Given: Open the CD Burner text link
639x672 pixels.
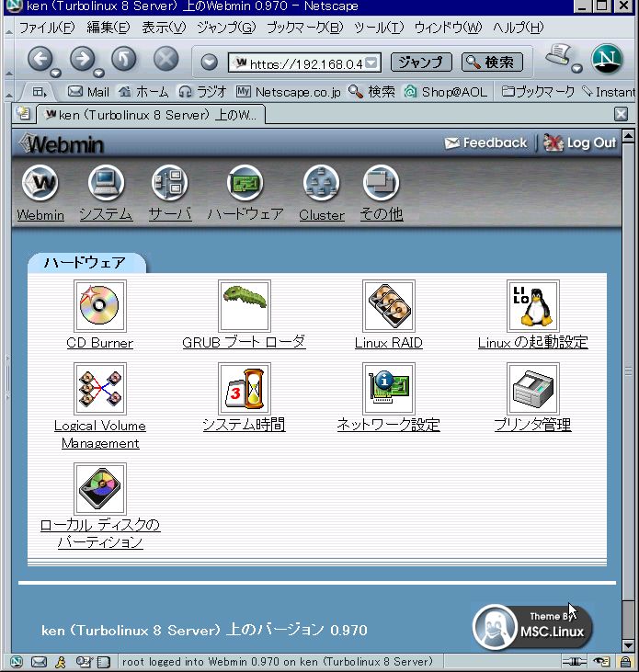Looking at the screenshot, I should point(100,343).
